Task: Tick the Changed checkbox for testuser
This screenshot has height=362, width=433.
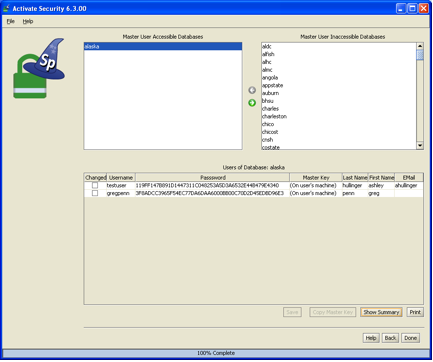Action: click(95, 185)
